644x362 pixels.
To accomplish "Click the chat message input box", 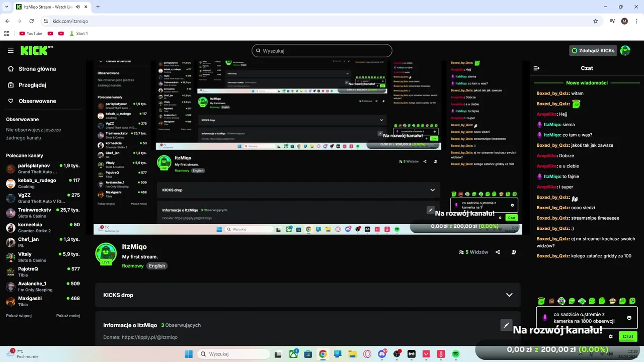I will (x=587, y=318).
